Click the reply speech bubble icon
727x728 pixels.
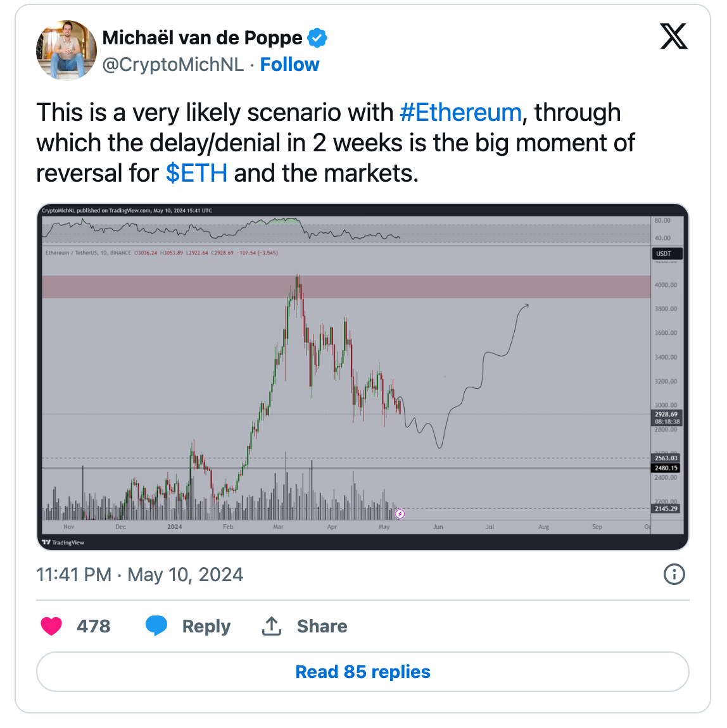click(156, 626)
